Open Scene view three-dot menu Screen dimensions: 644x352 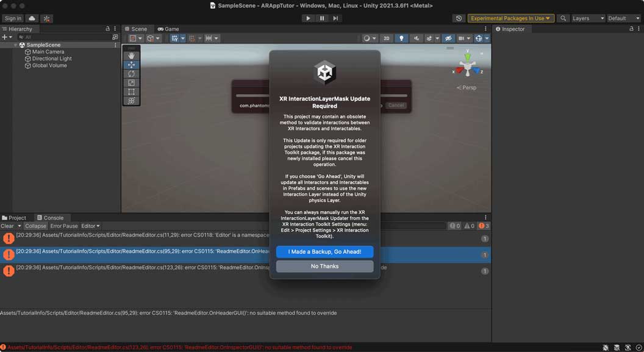click(485, 29)
